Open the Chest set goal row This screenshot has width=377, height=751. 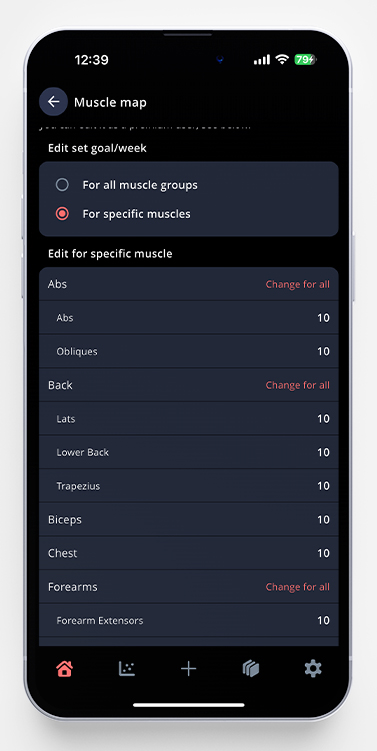[x=189, y=553]
